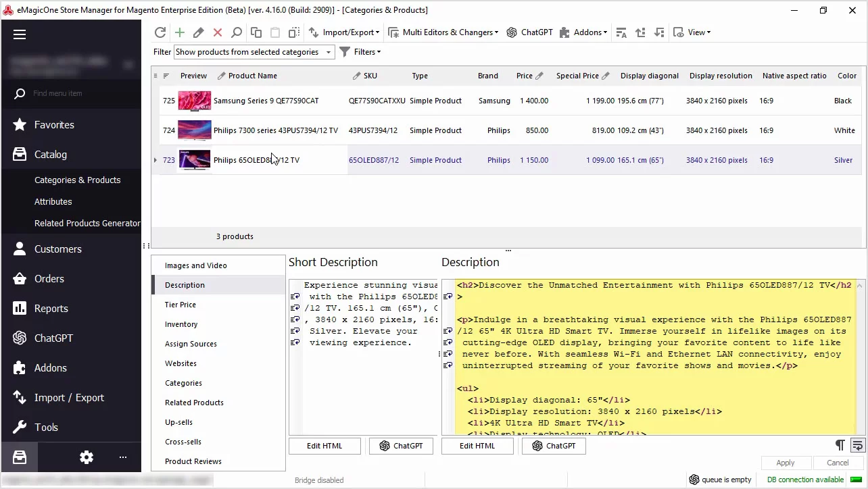This screenshot has width=868, height=489.
Task: Open Assign Sources tab
Action: 218,344
